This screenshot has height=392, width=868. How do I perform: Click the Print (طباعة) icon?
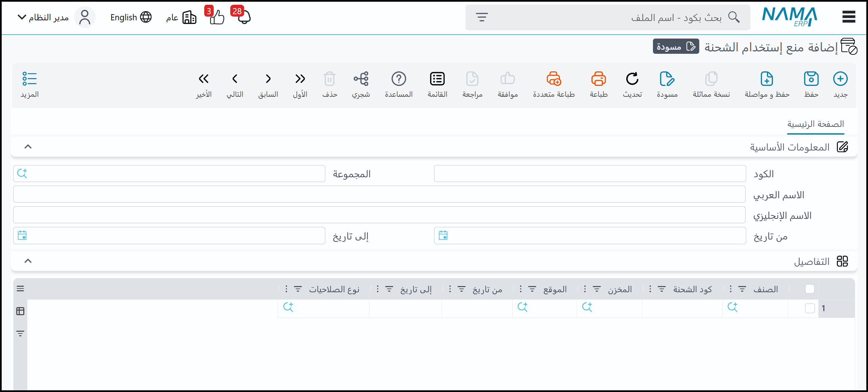(599, 79)
